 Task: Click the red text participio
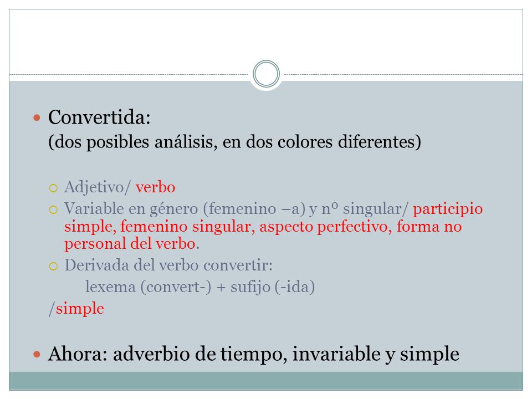pyautogui.click(x=448, y=209)
